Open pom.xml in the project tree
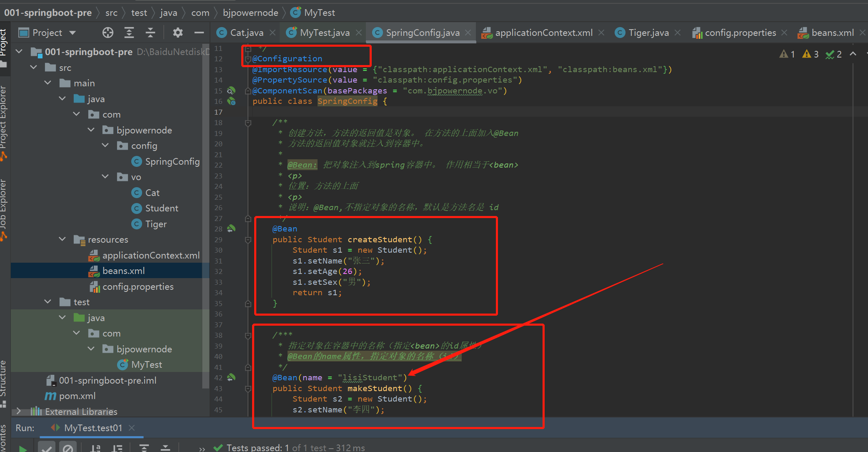868x452 pixels. tap(77, 396)
